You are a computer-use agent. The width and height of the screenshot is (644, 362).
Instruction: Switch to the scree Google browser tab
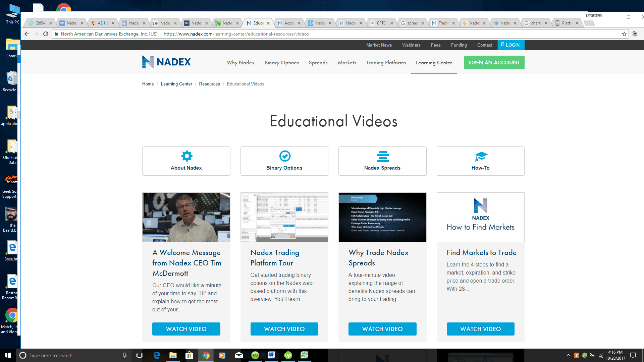[412, 23]
